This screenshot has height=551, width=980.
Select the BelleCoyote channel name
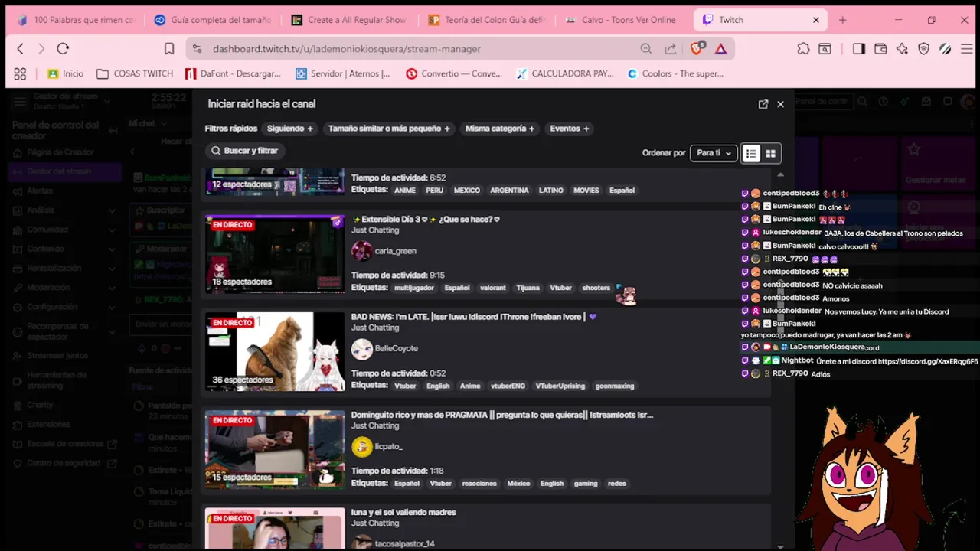click(x=396, y=348)
